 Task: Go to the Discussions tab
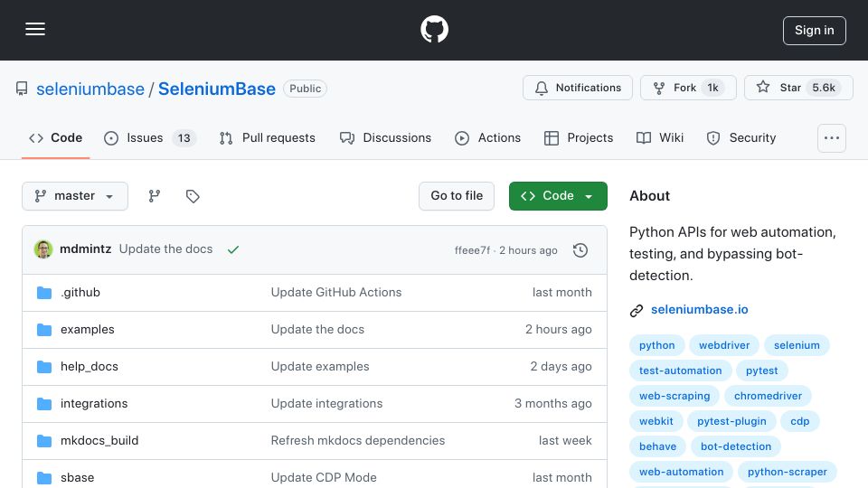385,137
